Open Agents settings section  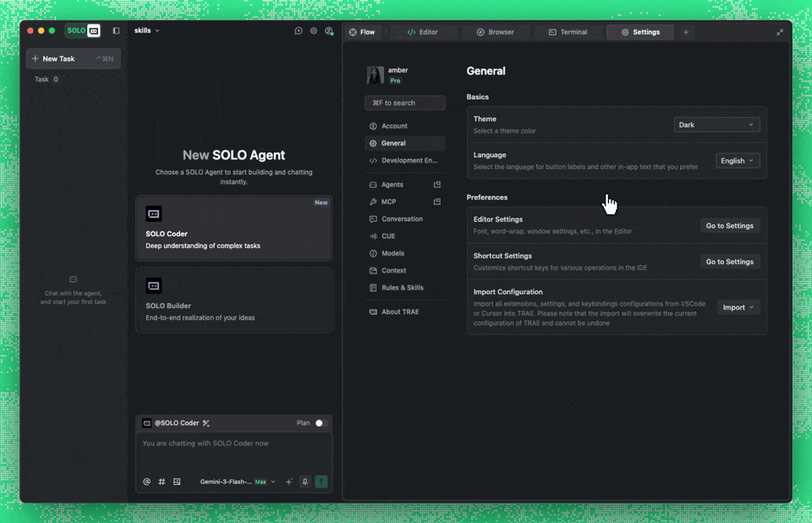click(392, 184)
